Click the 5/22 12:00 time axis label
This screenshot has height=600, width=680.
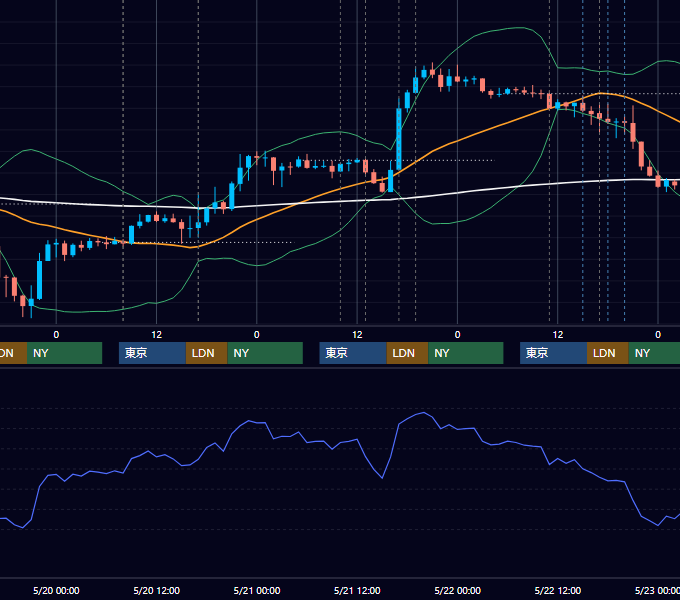(558, 590)
